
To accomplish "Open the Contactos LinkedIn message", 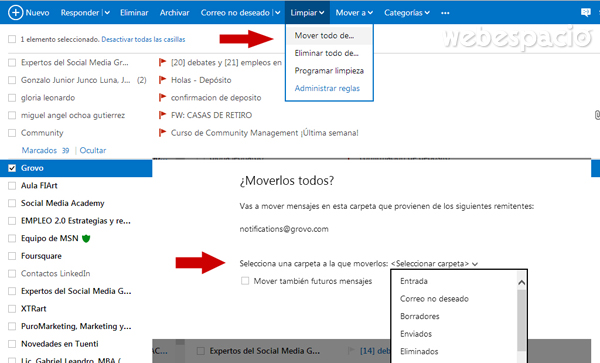I will (55, 273).
